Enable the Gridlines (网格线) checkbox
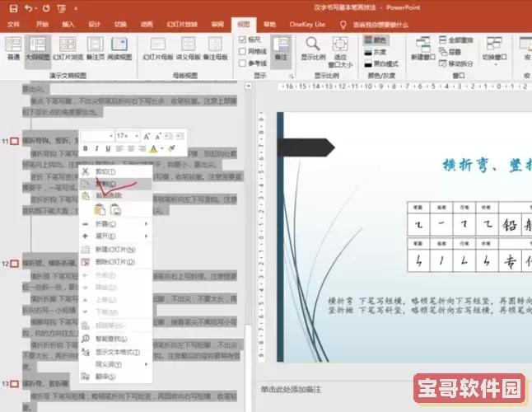The width and height of the screenshot is (532, 412). [x=241, y=51]
